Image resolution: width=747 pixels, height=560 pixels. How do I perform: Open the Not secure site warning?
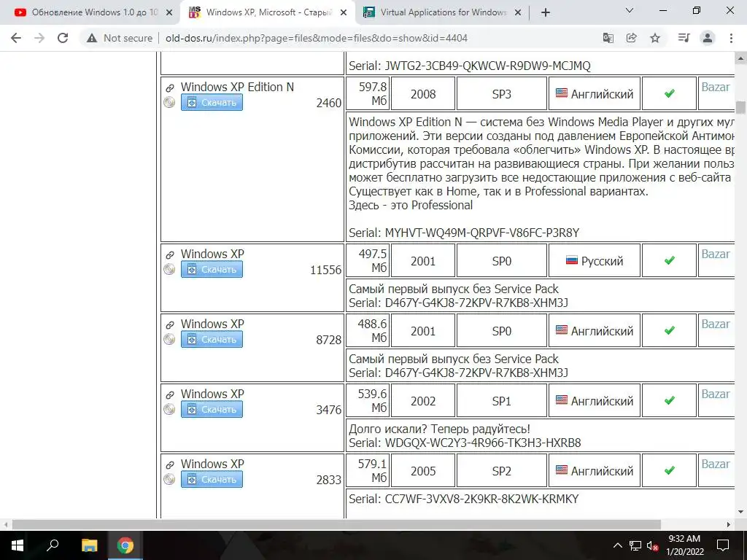click(119, 38)
